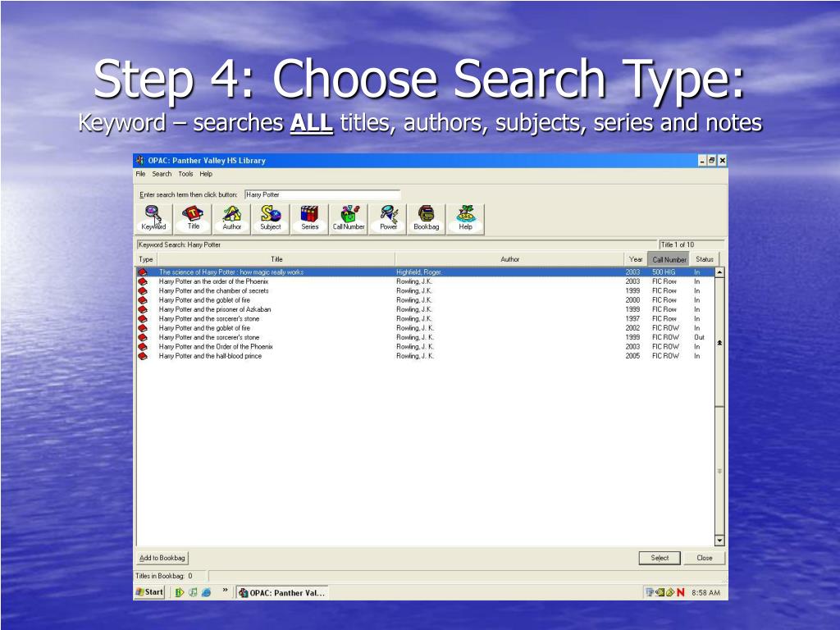Run a Keyword search
Viewport: 840px width, 630px height.
[153, 218]
